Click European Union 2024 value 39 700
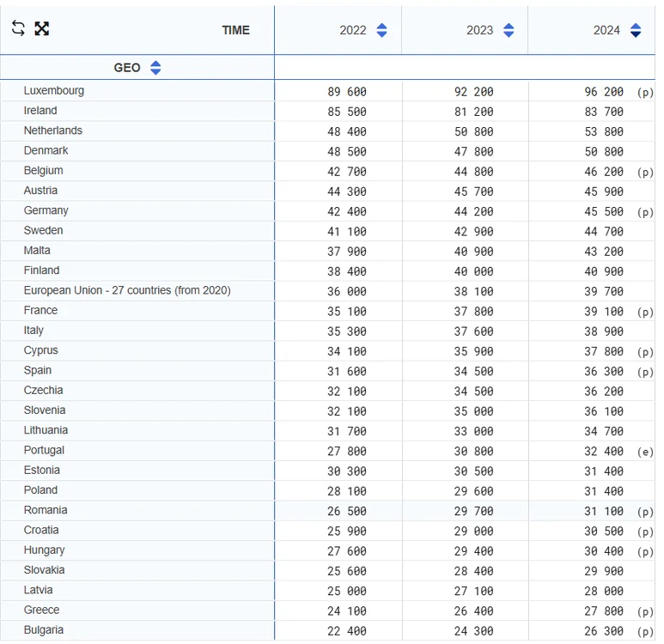 point(604,291)
